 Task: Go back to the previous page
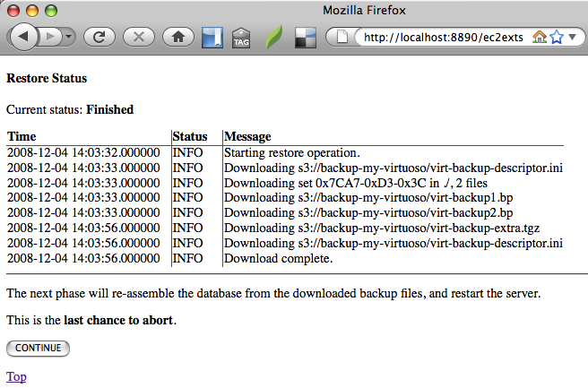coord(23,37)
